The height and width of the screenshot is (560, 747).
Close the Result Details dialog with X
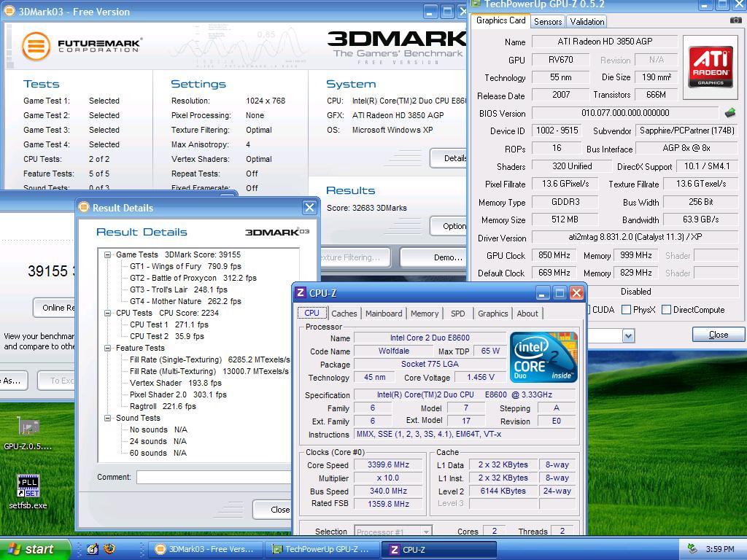click(x=309, y=207)
